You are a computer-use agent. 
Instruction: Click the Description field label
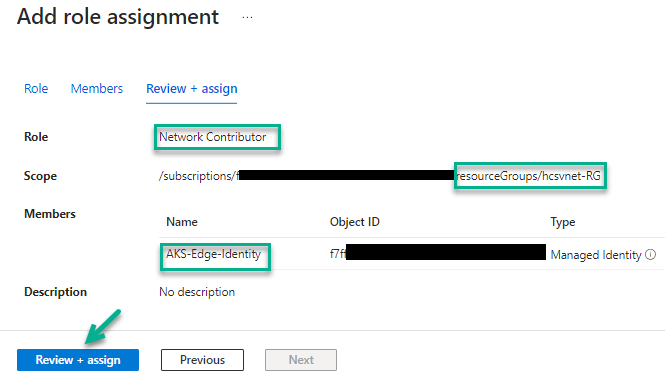click(x=55, y=292)
